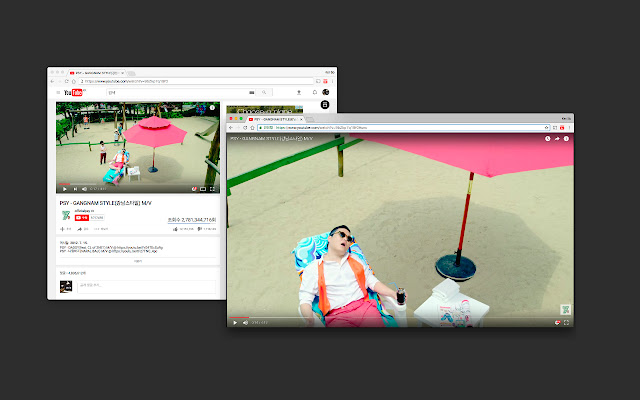
Task: Click the red extension icon in back browser toolbar
Action: point(325,81)
